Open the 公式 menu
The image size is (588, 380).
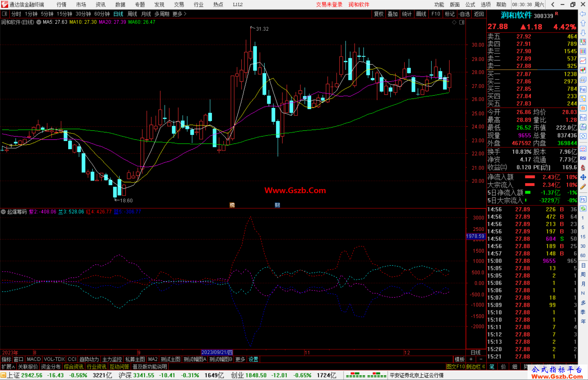(x=470, y=5)
